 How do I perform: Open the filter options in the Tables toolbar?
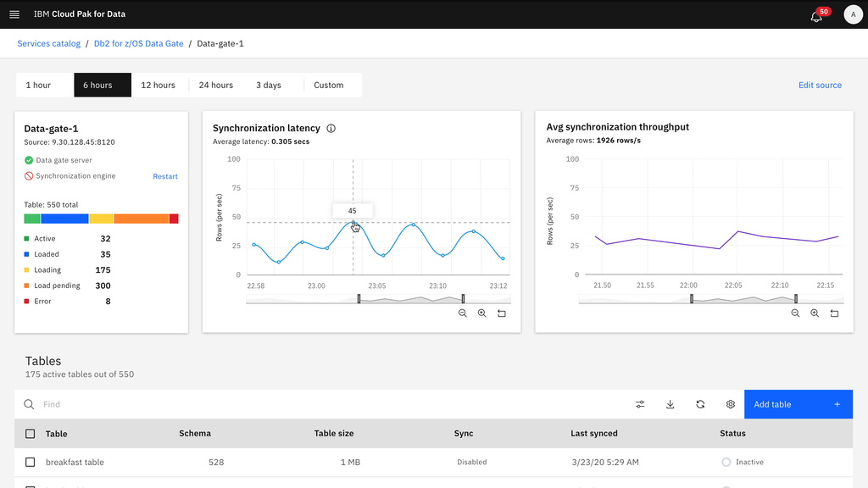pos(640,404)
